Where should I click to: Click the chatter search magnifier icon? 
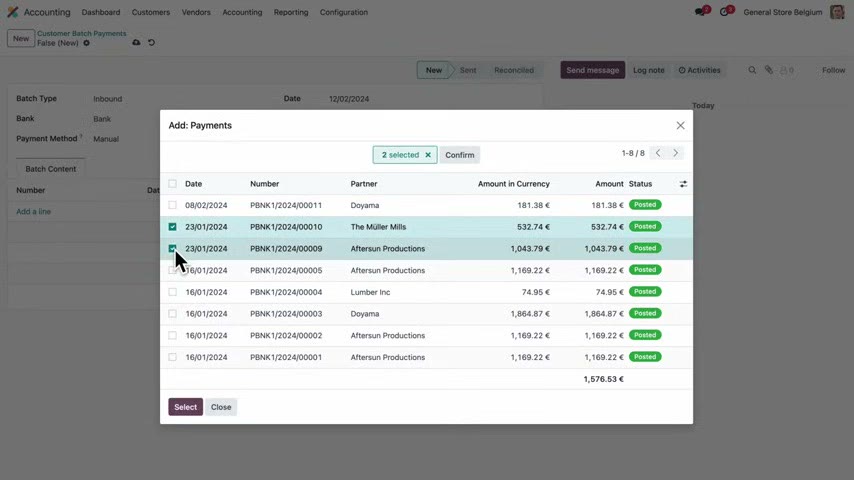coord(752,70)
